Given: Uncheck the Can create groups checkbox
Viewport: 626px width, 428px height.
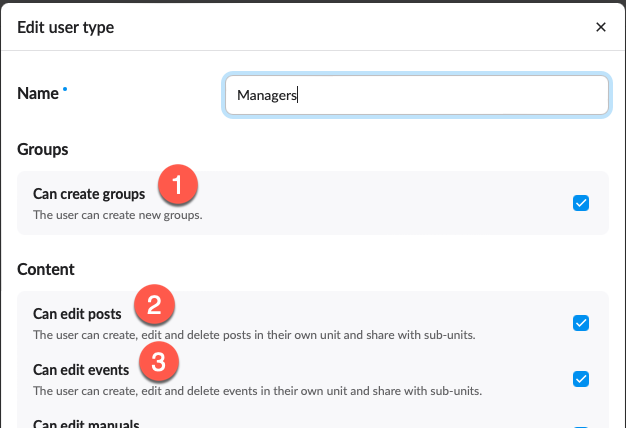Looking at the screenshot, I should click(x=580, y=203).
